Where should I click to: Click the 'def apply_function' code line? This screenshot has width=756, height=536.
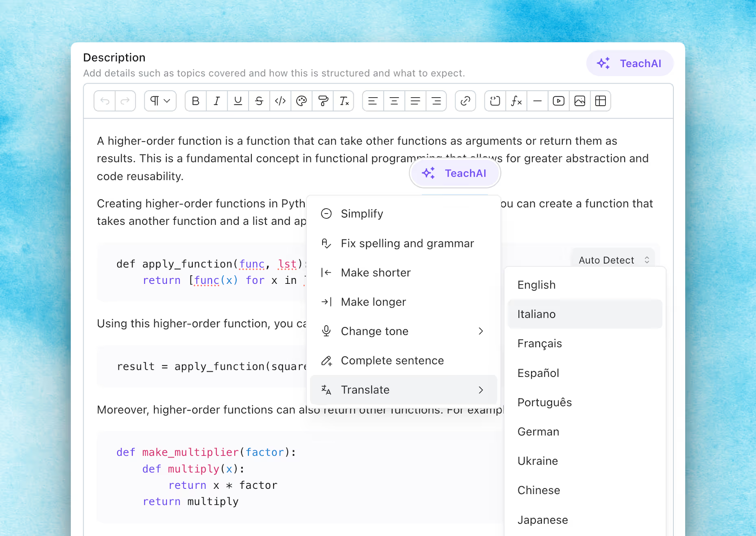(x=211, y=264)
